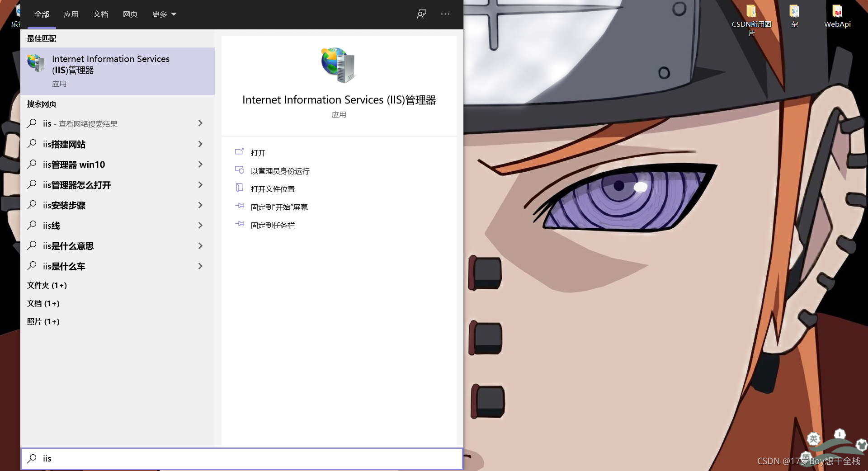Open the three-dot options menu in search header
The width and height of the screenshot is (868, 471).
(x=445, y=14)
